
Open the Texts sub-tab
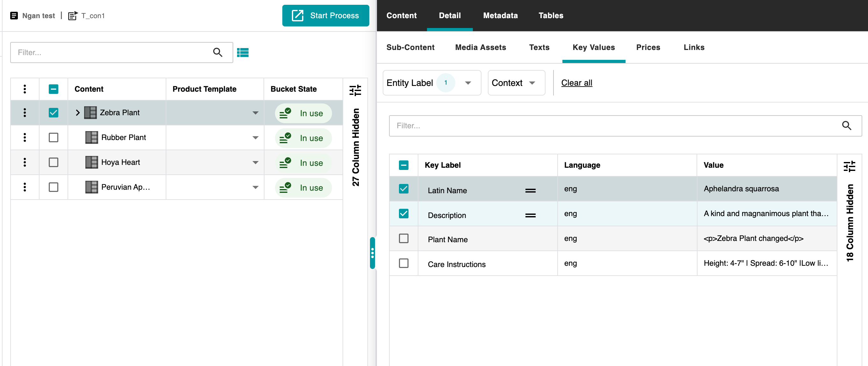pyautogui.click(x=539, y=47)
